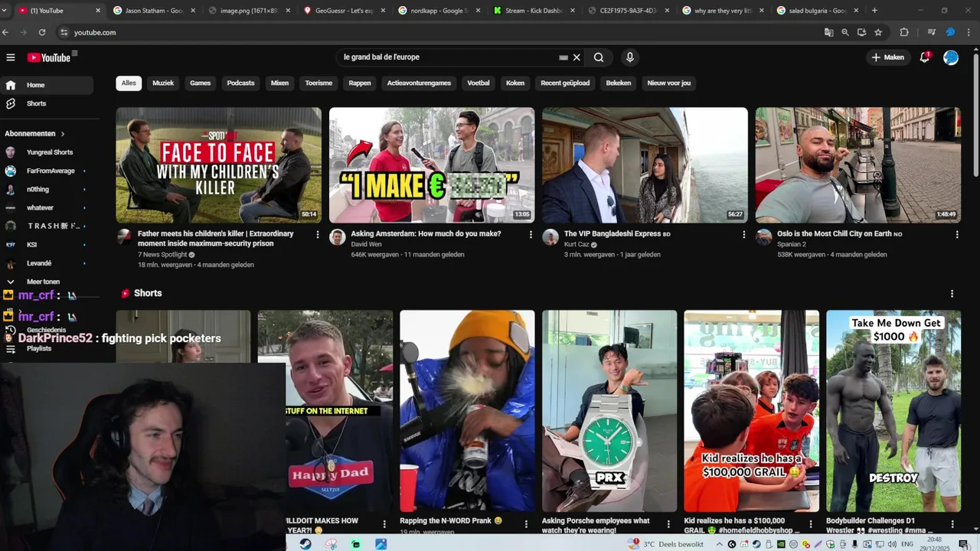Open the YouTube account avatar menu

951,57
